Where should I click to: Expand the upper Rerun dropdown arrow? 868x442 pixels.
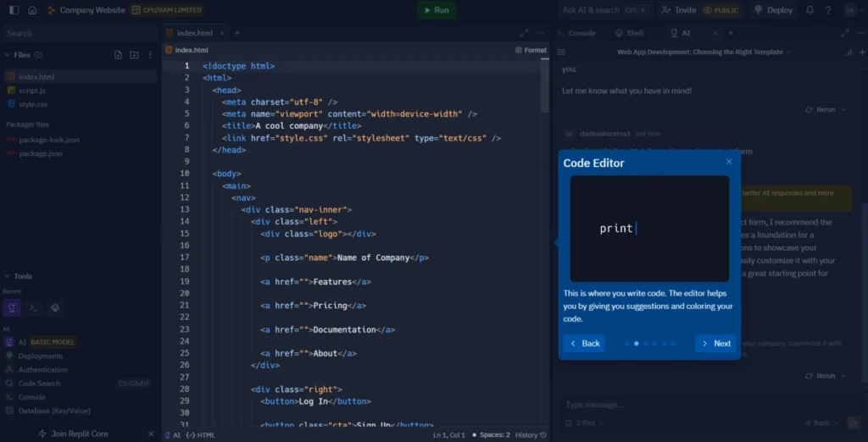tap(843, 109)
